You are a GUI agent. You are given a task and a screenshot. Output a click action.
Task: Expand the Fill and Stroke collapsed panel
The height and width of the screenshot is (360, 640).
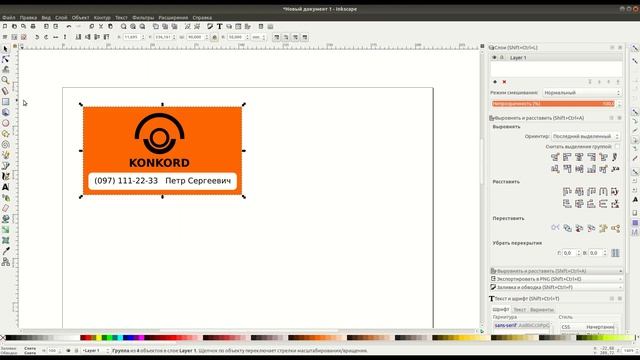coord(556,287)
